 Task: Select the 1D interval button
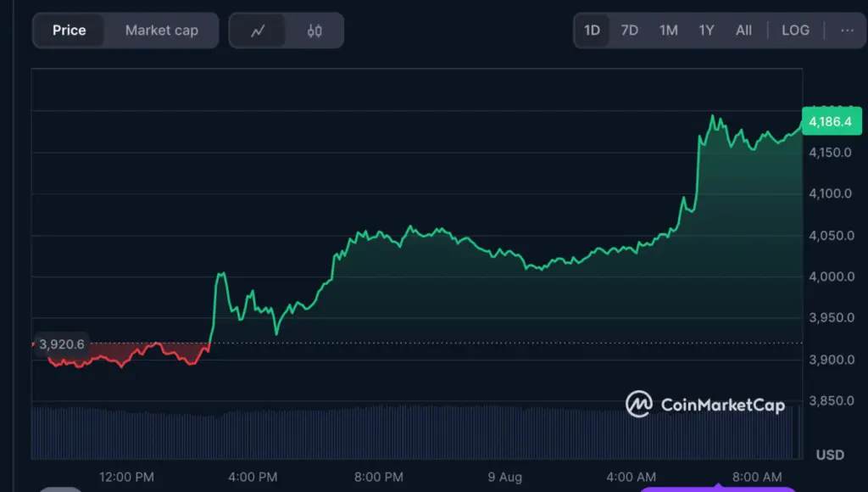pyautogui.click(x=591, y=30)
